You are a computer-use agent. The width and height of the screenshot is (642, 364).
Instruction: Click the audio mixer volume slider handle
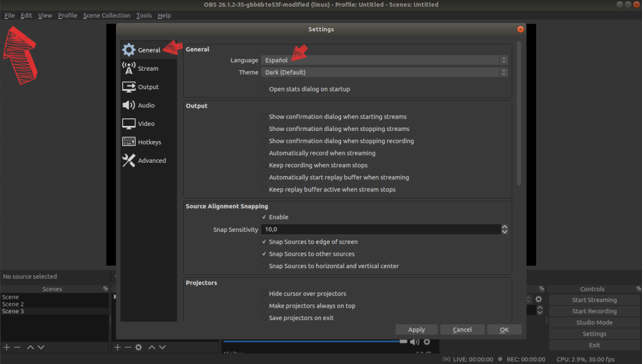(x=403, y=341)
